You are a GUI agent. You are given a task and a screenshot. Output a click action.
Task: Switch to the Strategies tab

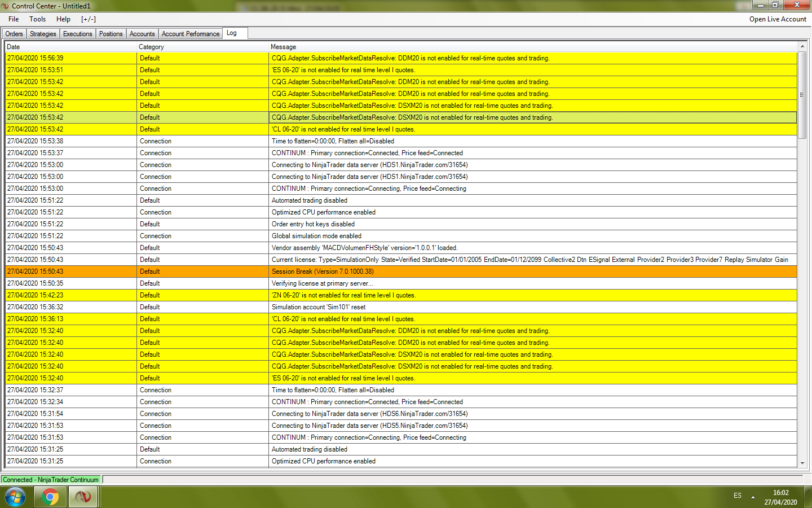point(43,34)
